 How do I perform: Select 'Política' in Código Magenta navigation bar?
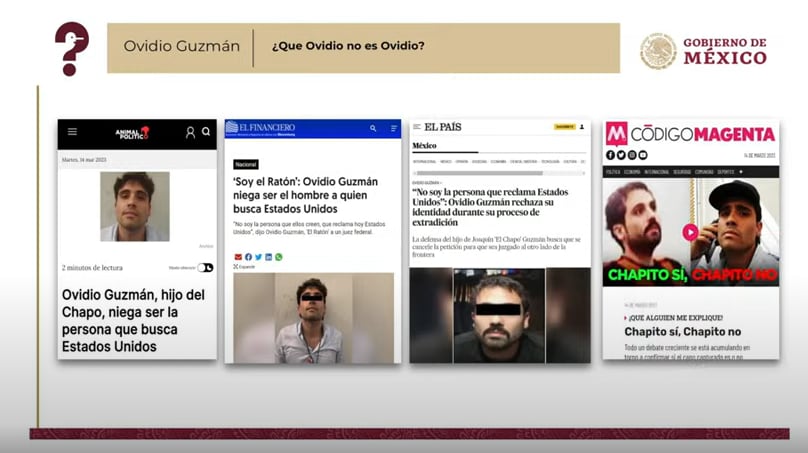[612, 172]
